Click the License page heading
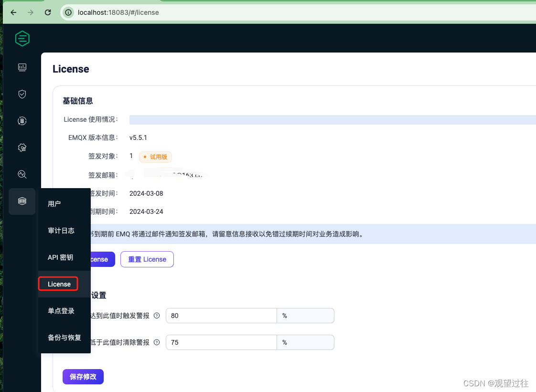The image size is (536, 392). (71, 69)
